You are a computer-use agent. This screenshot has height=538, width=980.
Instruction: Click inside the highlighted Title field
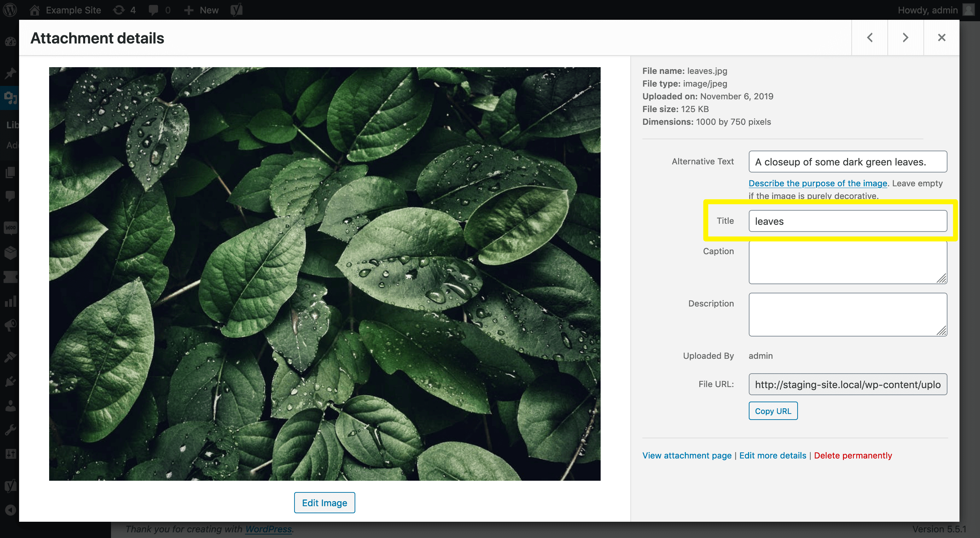tap(848, 221)
